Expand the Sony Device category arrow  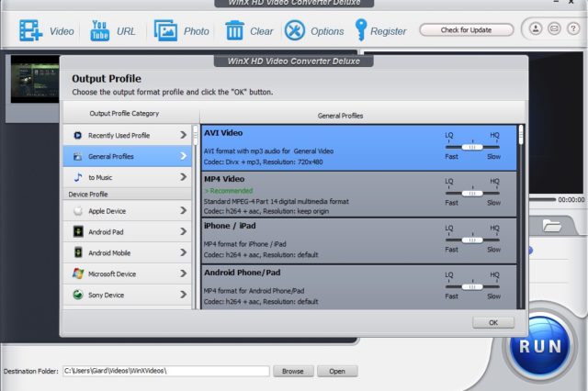click(184, 295)
